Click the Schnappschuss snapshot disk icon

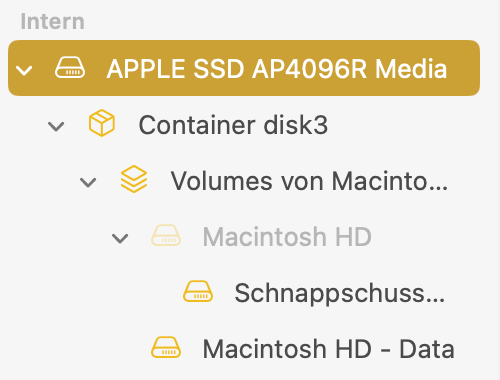[x=198, y=291]
